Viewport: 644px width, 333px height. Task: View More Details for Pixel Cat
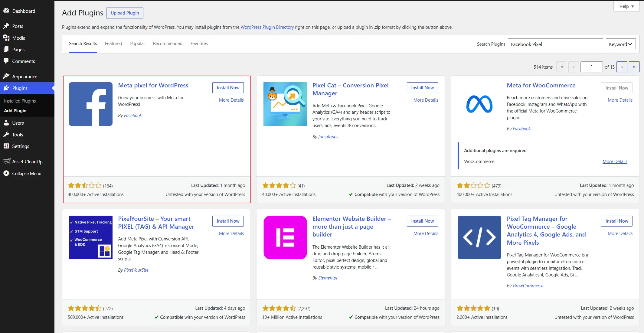pos(426,100)
